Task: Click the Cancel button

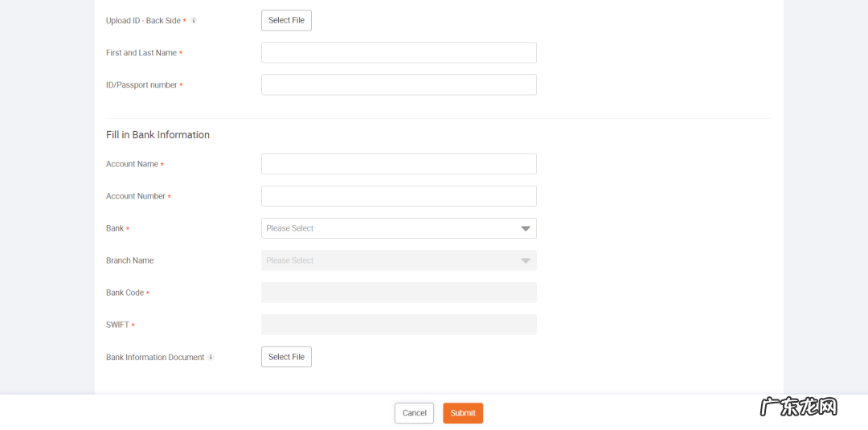Action: [414, 413]
